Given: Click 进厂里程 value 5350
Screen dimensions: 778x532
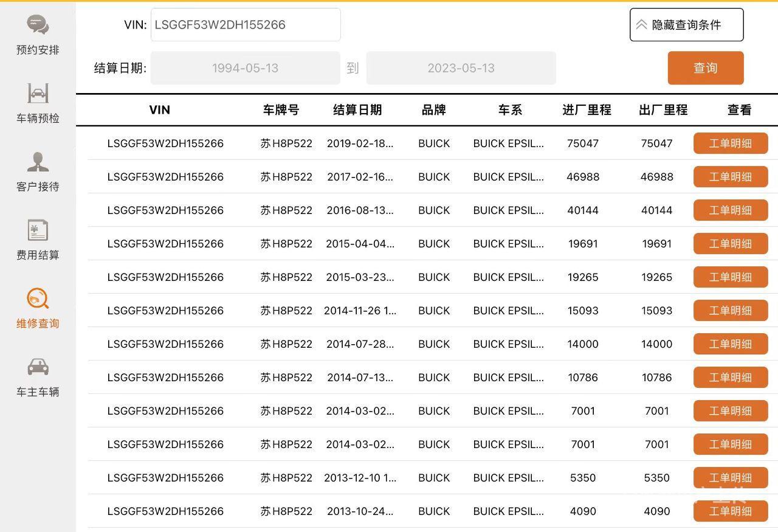Looking at the screenshot, I should pyautogui.click(x=583, y=478).
